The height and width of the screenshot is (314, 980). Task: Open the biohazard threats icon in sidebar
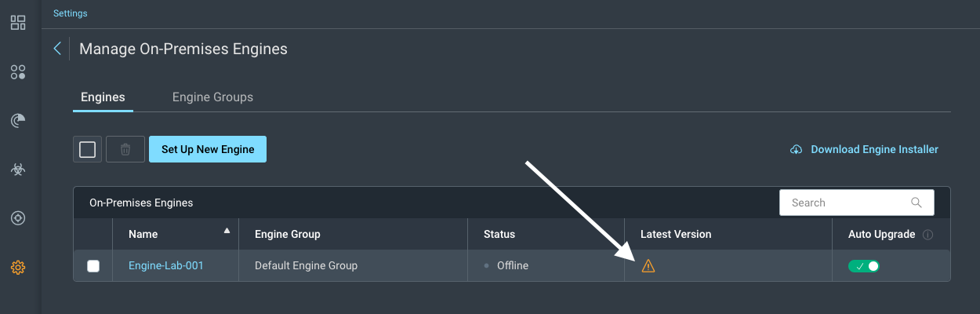coord(18,170)
